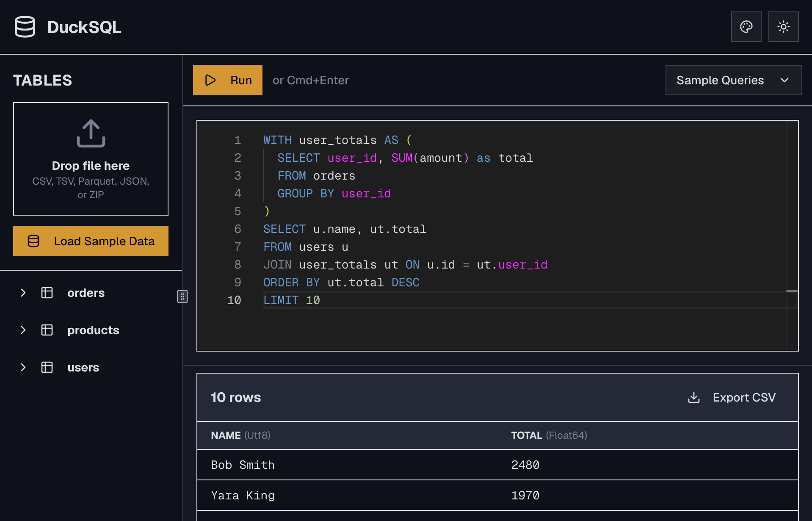The image size is (812, 521).
Task: Select the users table name
Action: coord(83,367)
